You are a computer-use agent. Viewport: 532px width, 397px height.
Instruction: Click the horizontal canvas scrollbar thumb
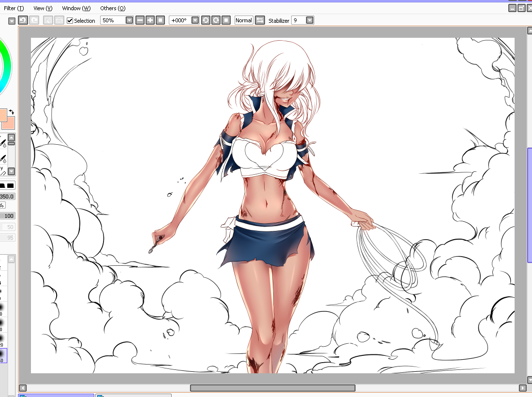272,388
